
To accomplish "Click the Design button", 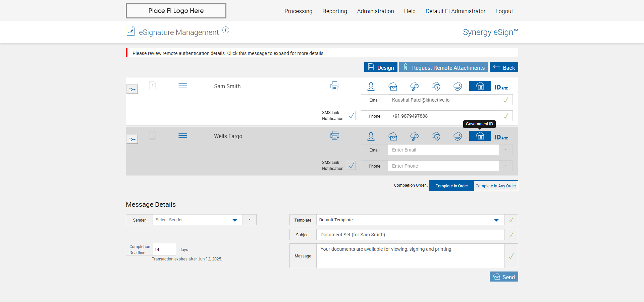I will [381, 67].
